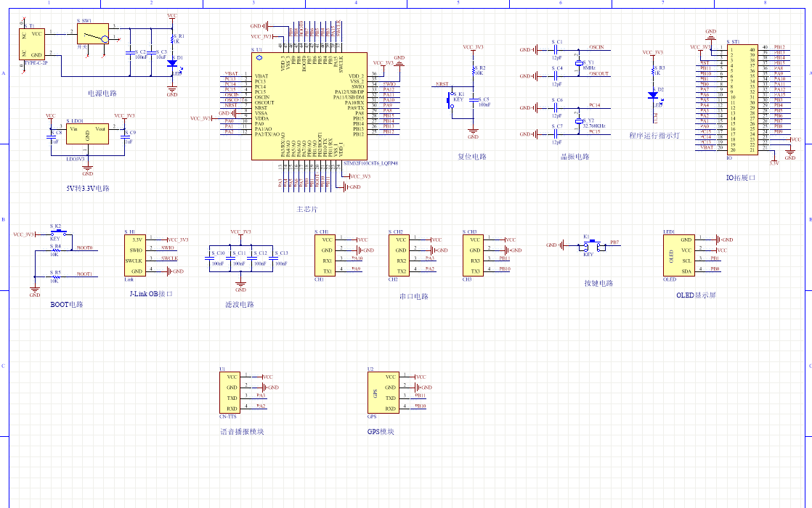Viewport: 812px width, 508px height.
Task: Select the S_CH3 serial port connector
Action: pyautogui.click(x=473, y=255)
